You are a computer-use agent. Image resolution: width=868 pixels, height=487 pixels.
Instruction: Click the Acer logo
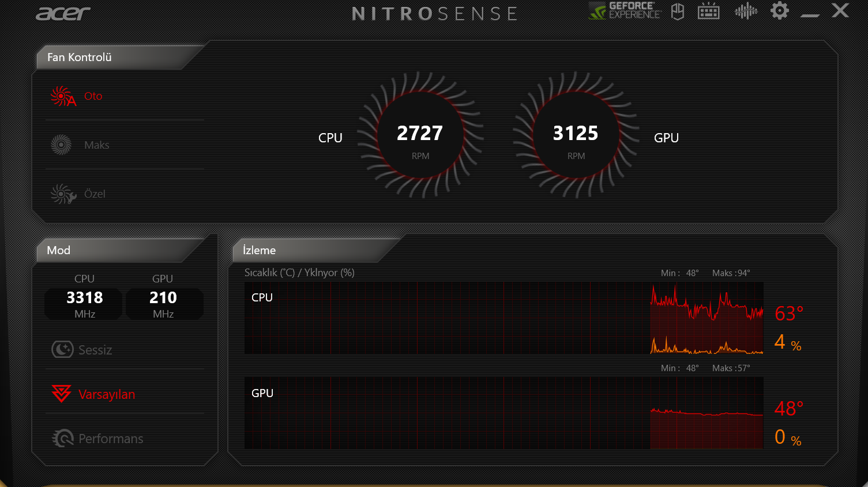coord(63,13)
